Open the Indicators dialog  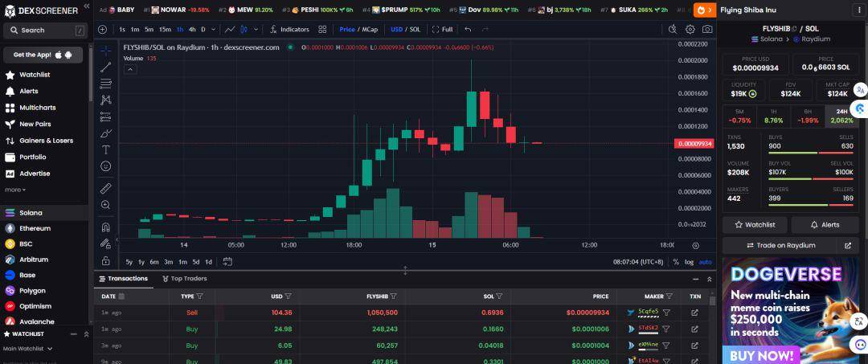pyautogui.click(x=289, y=29)
